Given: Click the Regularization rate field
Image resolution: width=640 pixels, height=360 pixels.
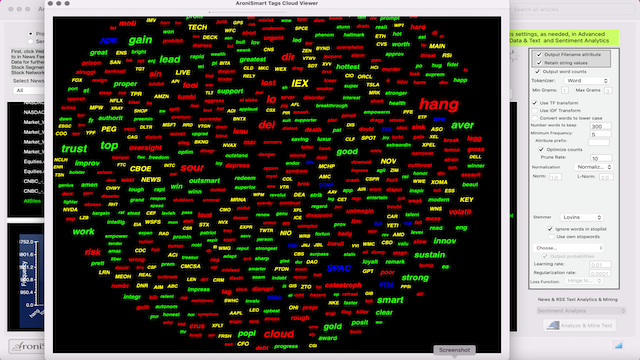Looking at the screenshot, I should pyautogui.click(x=600, y=273).
